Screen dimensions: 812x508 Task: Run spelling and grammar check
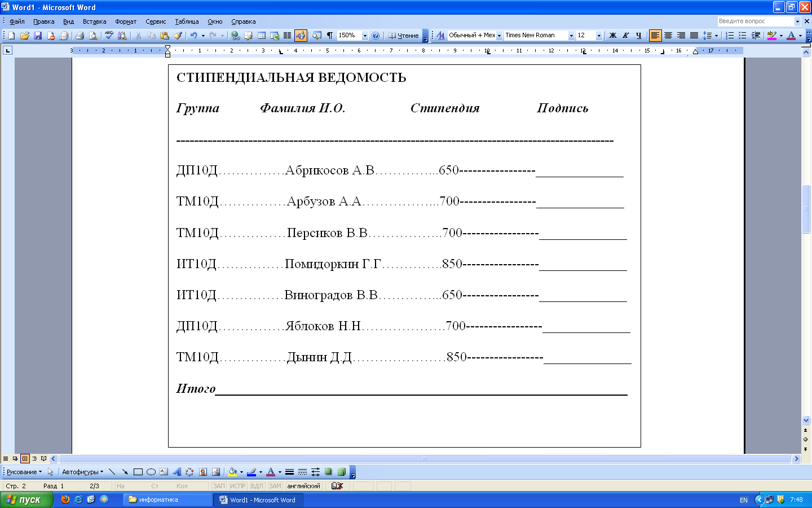[x=109, y=36]
